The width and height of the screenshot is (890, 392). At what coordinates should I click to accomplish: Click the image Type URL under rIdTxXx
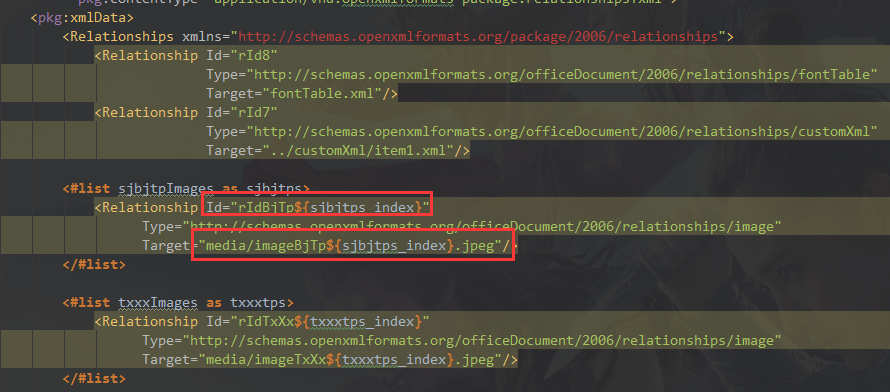481,341
